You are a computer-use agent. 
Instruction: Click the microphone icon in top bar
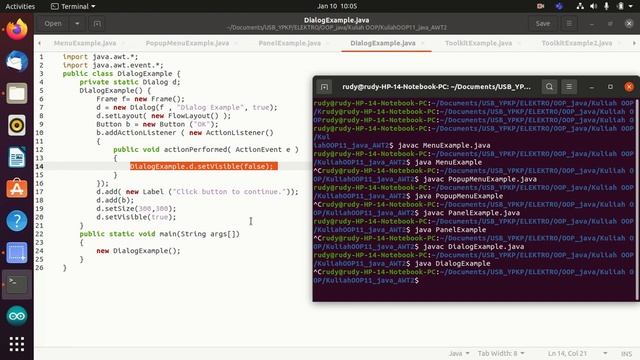tap(607, 6)
